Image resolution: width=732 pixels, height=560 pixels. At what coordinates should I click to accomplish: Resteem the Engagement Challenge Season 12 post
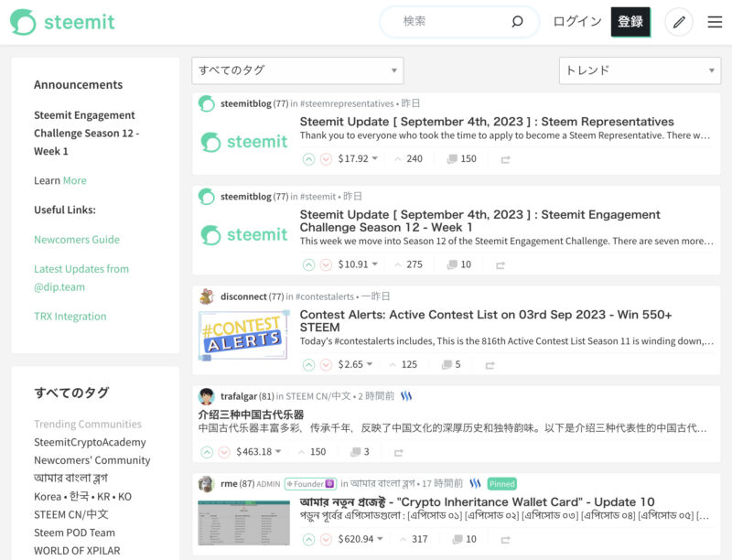(x=500, y=265)
